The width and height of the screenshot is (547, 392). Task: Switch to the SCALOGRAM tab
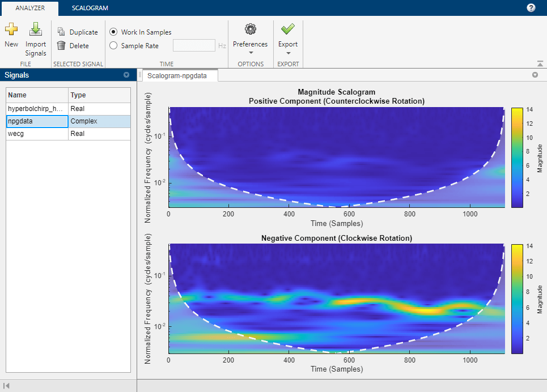tap(90, 8)
